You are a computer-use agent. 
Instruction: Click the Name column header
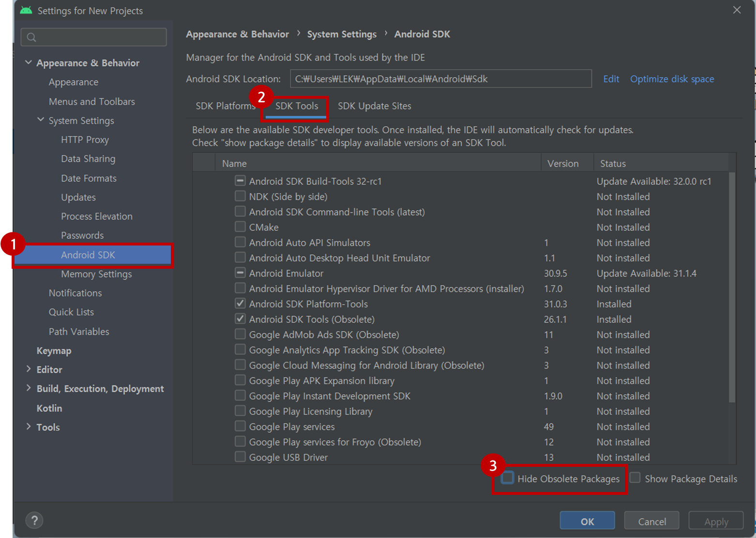pos(378,163)
